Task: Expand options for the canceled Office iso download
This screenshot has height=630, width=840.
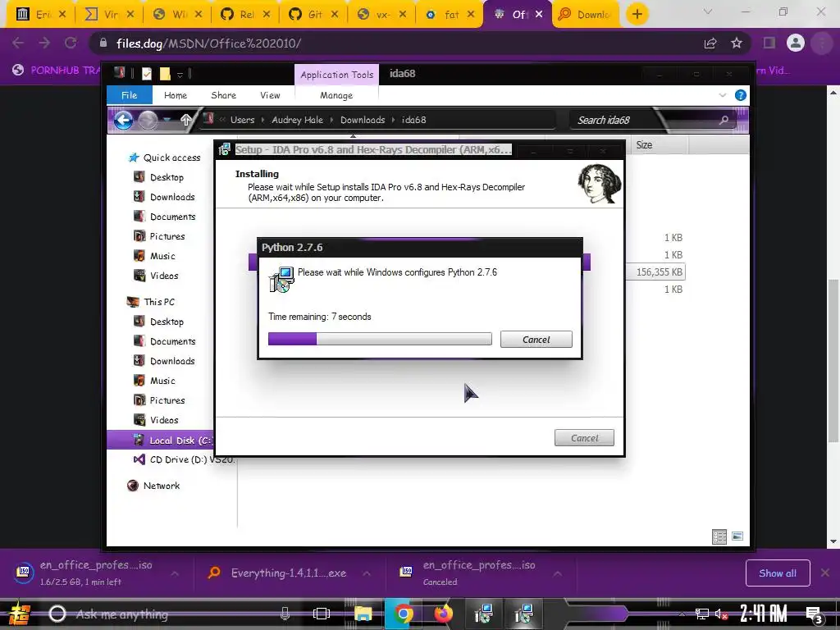Action: pos(558,573)
